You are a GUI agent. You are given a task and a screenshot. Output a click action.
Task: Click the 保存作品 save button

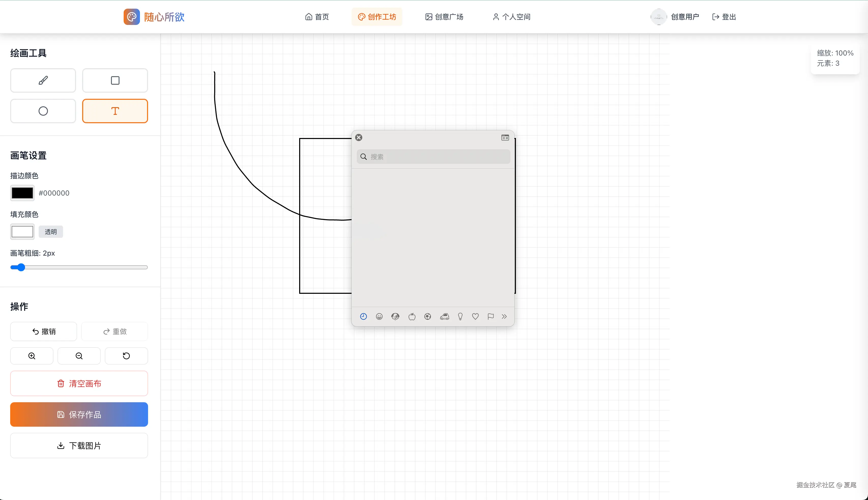pos(79,414)
